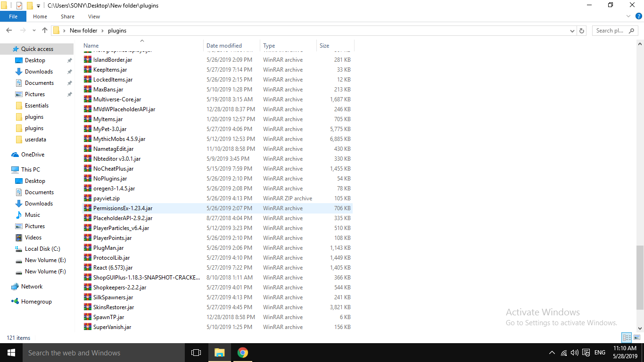Open the network status tray icon
Image resolution: width=644 pixels, height=362 pixels.
[564, 353]
